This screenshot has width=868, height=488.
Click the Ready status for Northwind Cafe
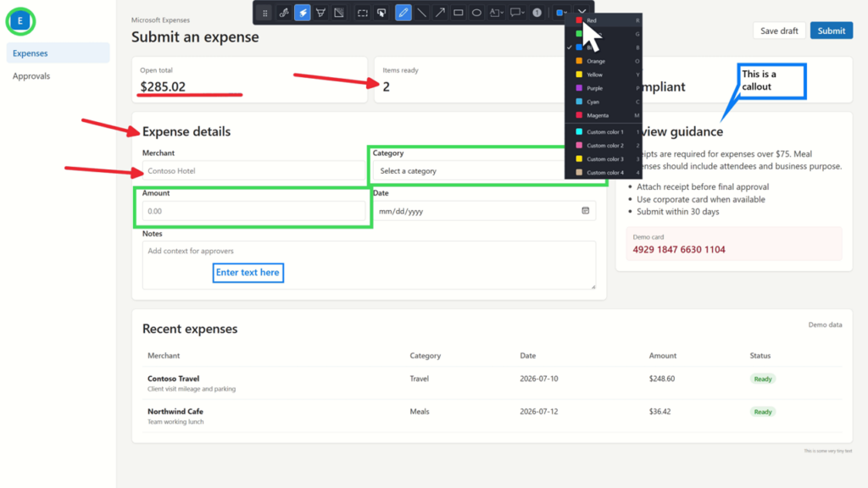click(x=763, y=412)
